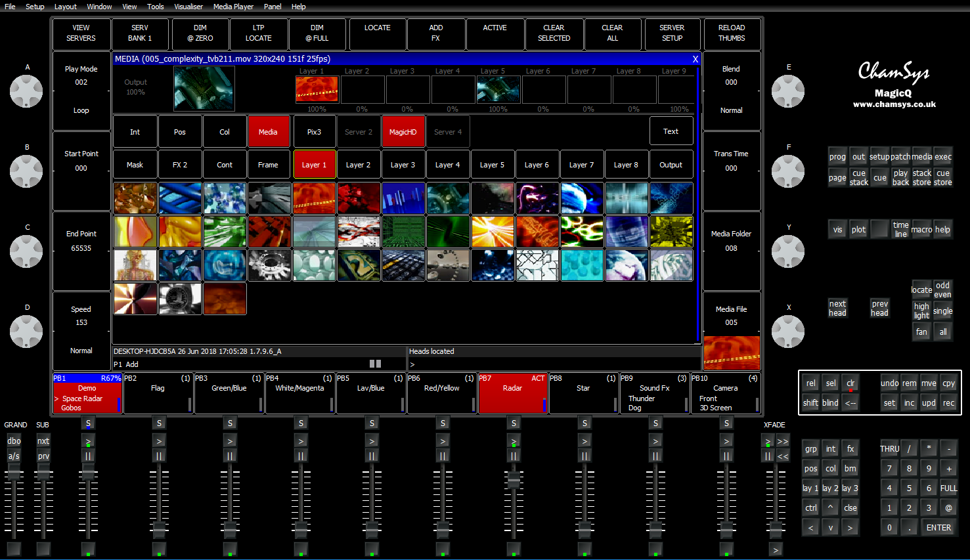Click encoder wheel E for Blend
Viewport: 970px width, 560px height.
tap(787, 91)
